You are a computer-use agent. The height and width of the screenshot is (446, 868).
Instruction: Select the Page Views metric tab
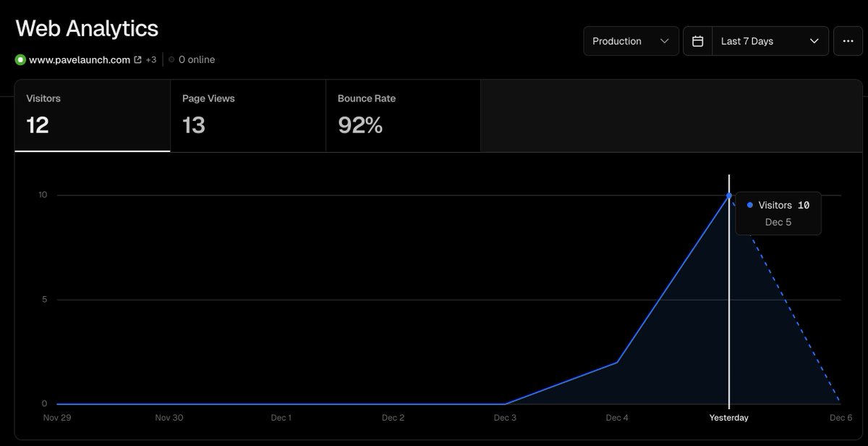pos(248,116)
